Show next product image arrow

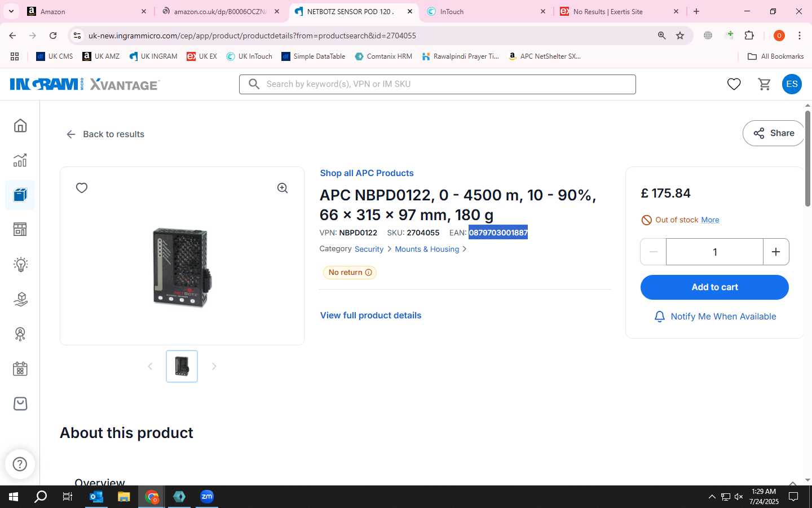[x=214, y=366]
